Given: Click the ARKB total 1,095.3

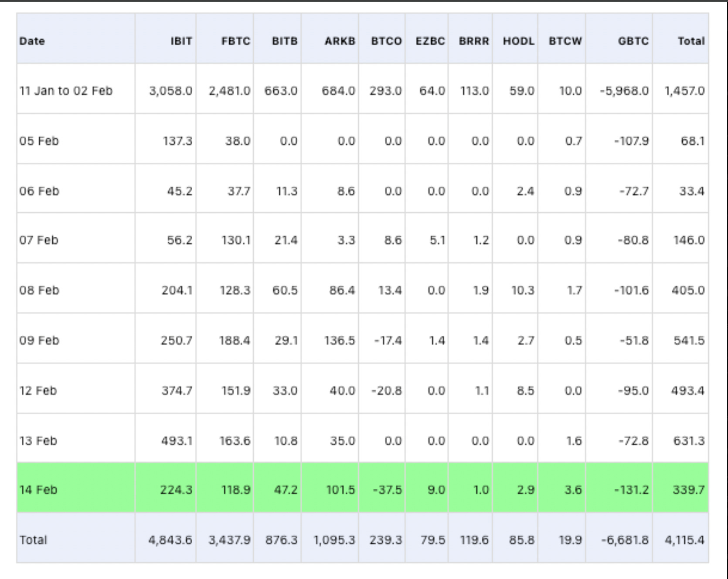Looking at the screenshot, I should coord(334,540).
